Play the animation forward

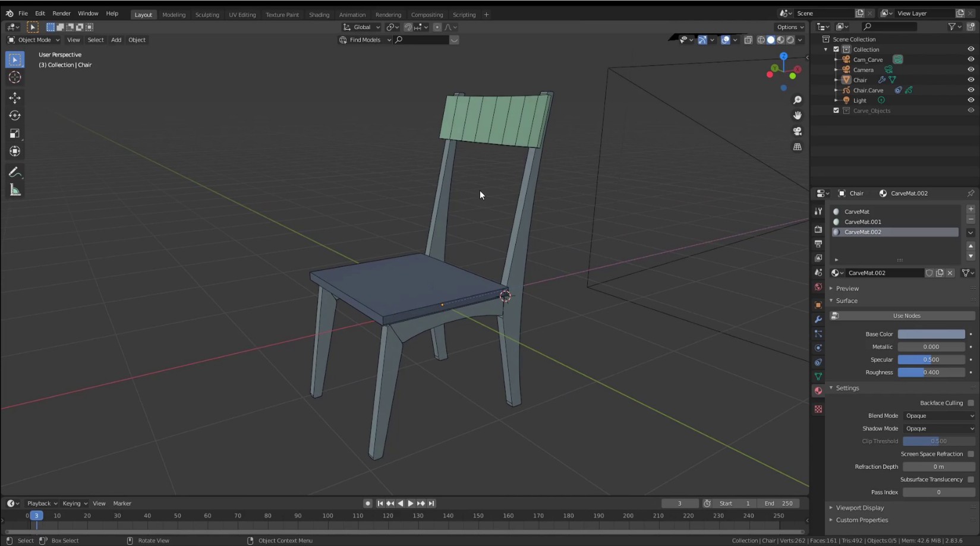(x=410, y=503)
